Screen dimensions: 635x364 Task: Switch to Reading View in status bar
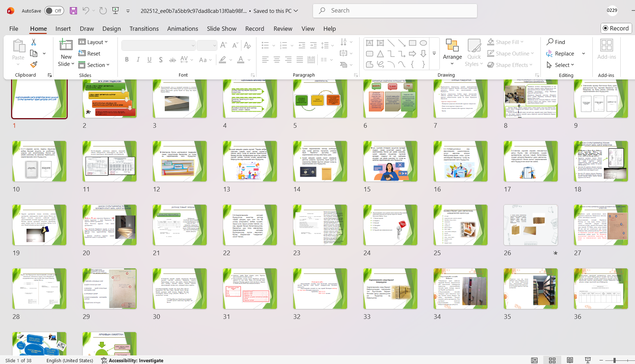coord(570,360)
